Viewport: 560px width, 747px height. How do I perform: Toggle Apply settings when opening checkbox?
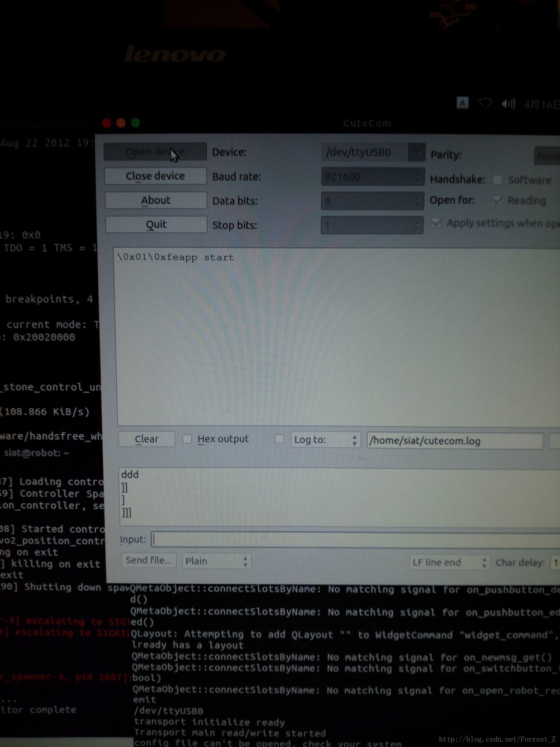(436, 223)
